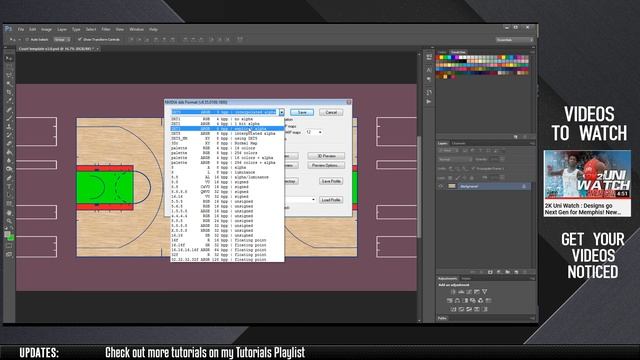This screenshot has width=640, height=360.
Task: Click the Load Profile button
Action: pos(331,200)
